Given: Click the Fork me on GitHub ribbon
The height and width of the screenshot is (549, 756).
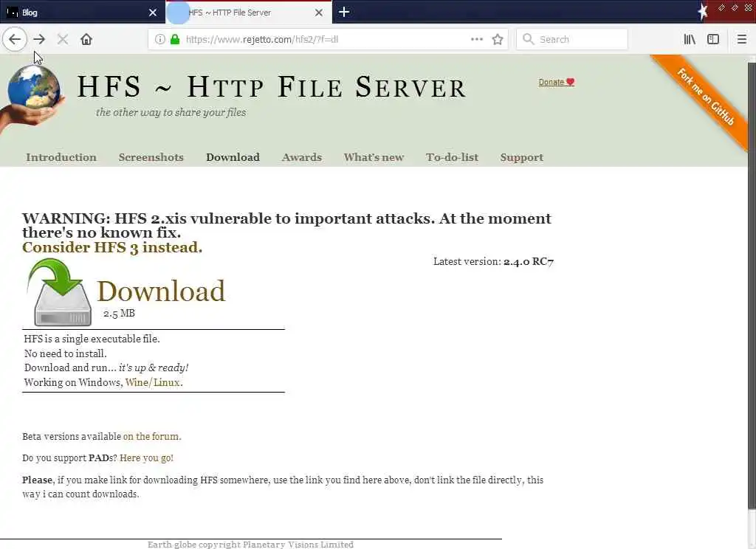Looking at the screenshot, I should tap(705, 97).
